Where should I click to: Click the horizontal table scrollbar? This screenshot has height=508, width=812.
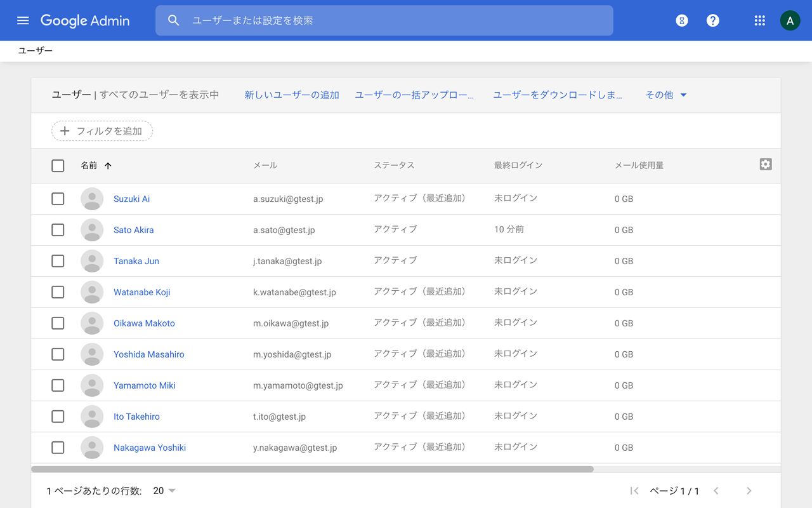(312, 469)
